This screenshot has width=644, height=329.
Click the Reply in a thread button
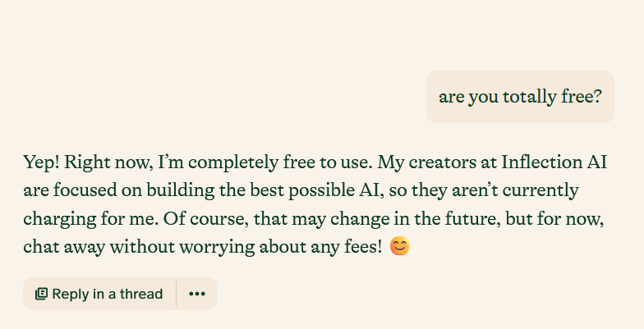point(99,294)
